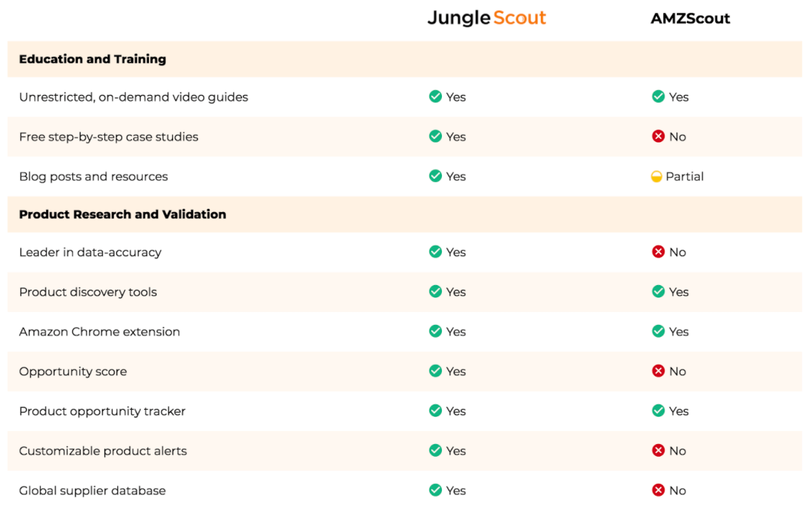Click AMZScout's red X for Opportunity score

pyautogui.click(x=658, y=371)
